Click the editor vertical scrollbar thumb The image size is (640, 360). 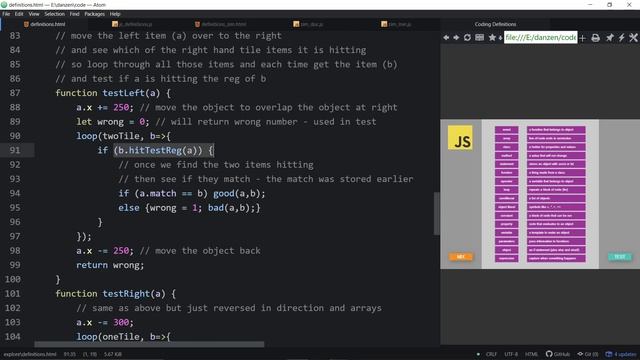(436, 213)
